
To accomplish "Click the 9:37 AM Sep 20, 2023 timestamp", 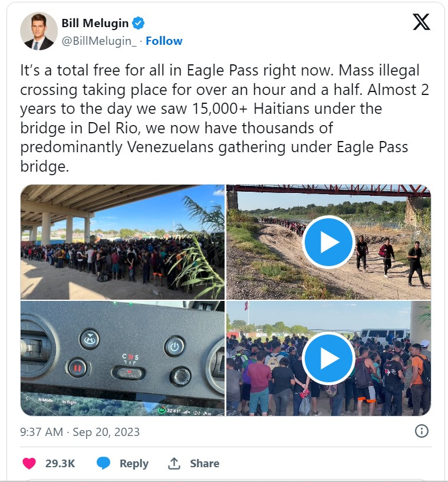I will click(80, 432).
